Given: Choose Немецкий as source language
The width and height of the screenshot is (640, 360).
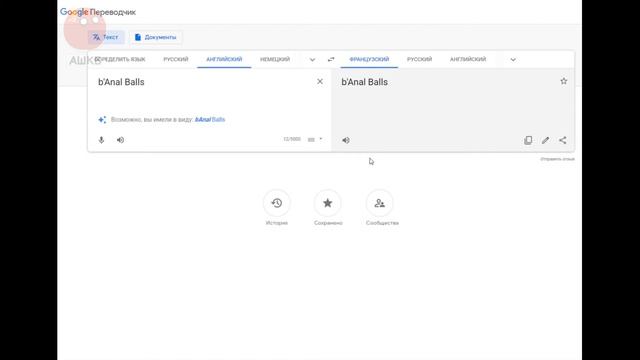Looking at the screenshot, I should (x=275, y=59).
